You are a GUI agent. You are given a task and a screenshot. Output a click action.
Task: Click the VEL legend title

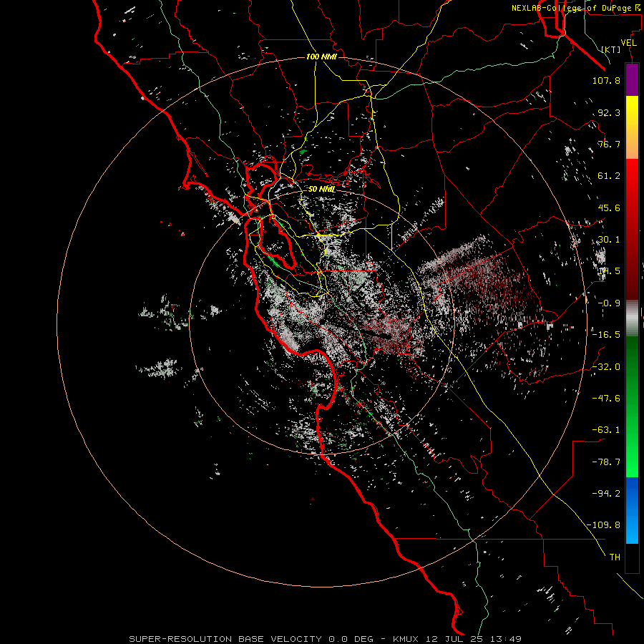click(628, 43)
